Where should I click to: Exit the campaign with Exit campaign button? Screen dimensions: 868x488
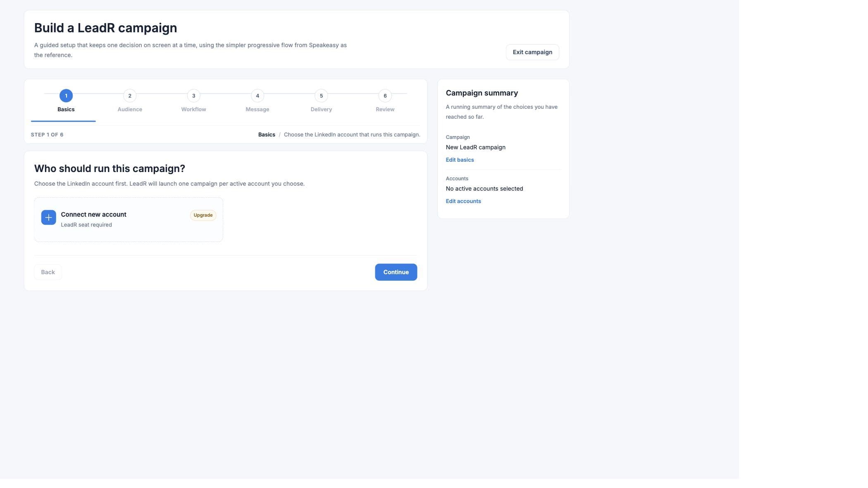[532, 52]
